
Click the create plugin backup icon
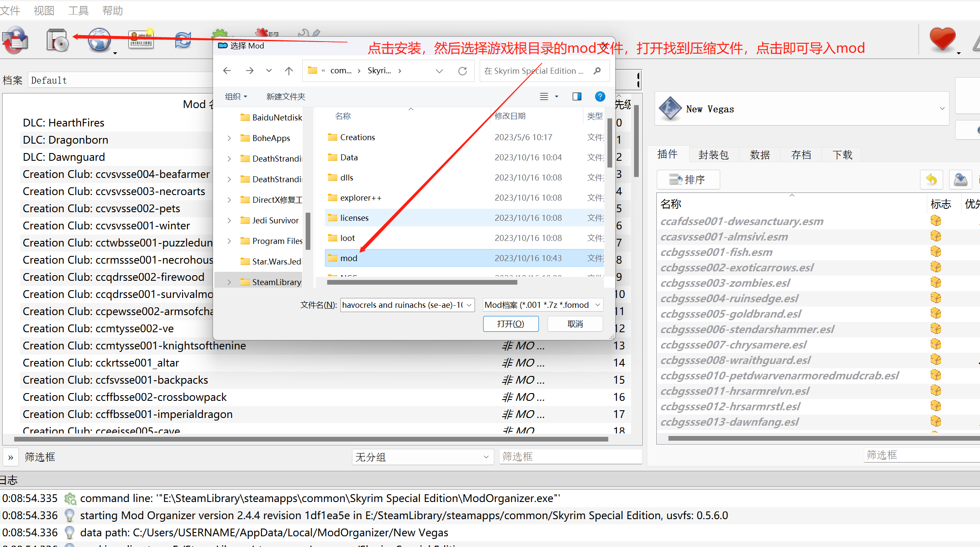pos(960,180)
